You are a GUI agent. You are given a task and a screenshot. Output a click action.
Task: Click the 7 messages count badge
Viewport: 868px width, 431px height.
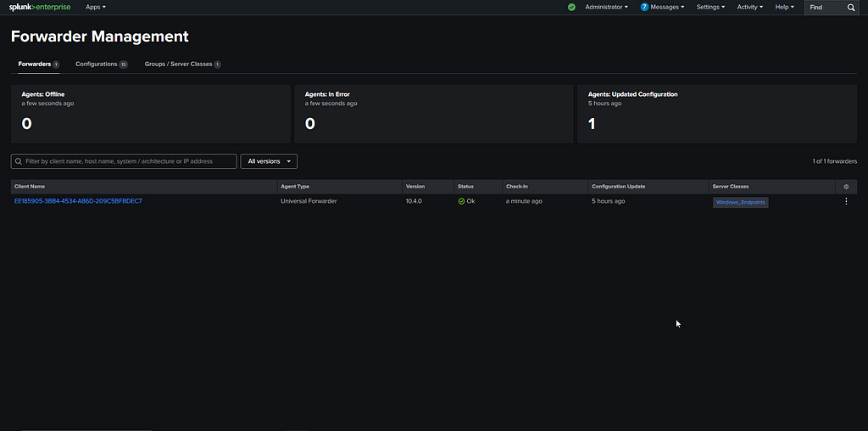tap(644, 7)
